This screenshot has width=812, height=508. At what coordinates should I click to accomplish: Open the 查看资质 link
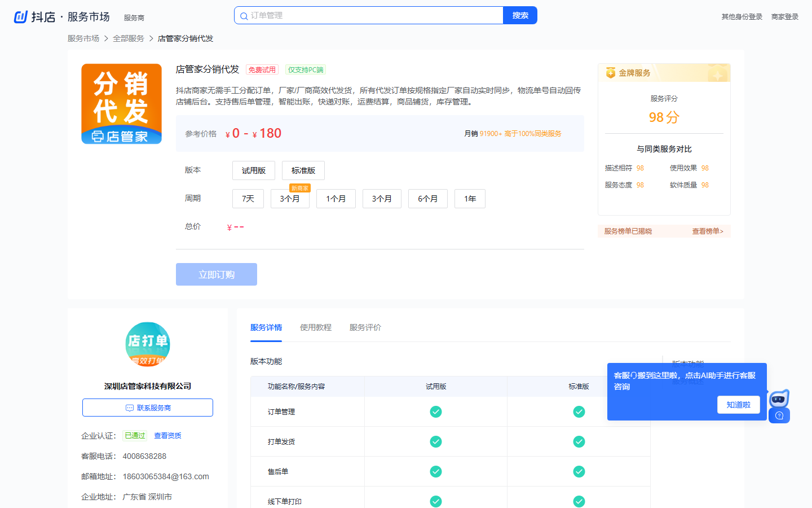[167, 436]
